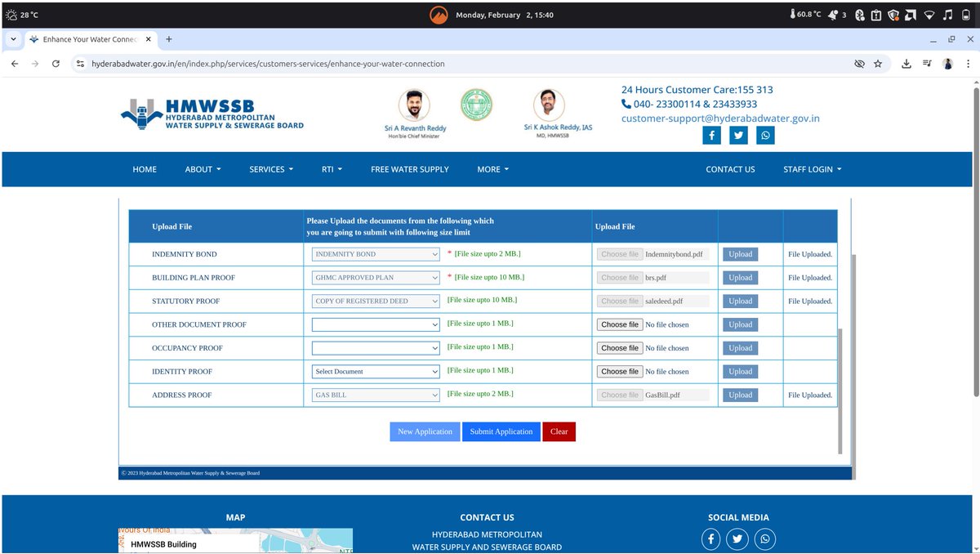Expand the SERVICES menu
Image resolution: width=980 pixels, height=554 pixels.
point(271,169)
